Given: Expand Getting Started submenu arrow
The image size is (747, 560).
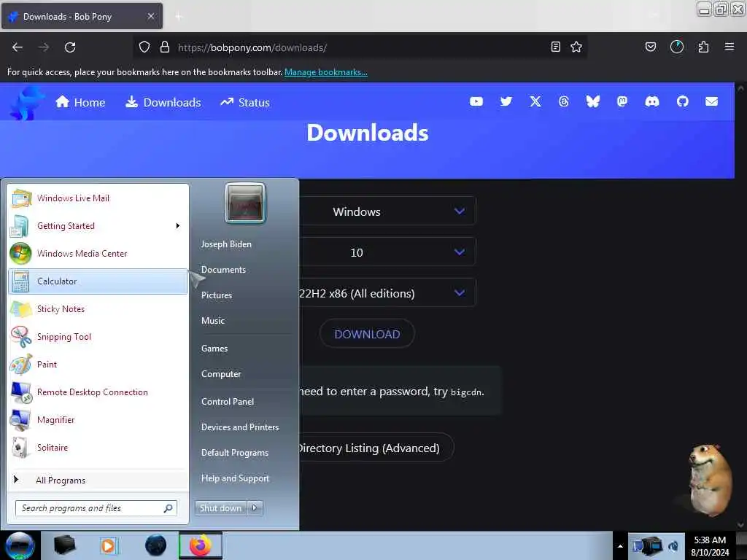Looking at the screenshot, I should click(178, 226).
